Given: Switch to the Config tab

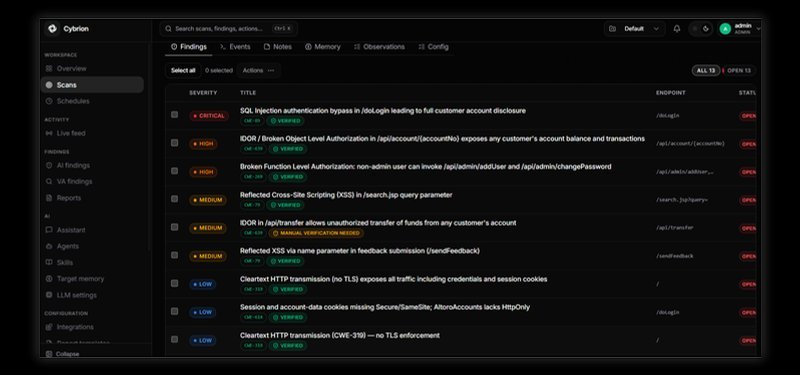Looking at the screenshot, I should click(x=433, y=46).
